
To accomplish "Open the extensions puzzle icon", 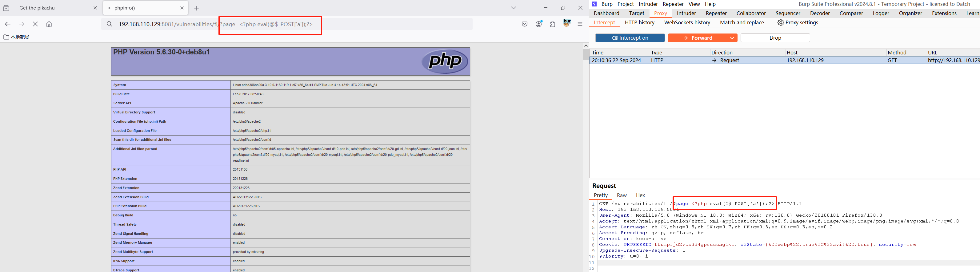I will [552, 24].
